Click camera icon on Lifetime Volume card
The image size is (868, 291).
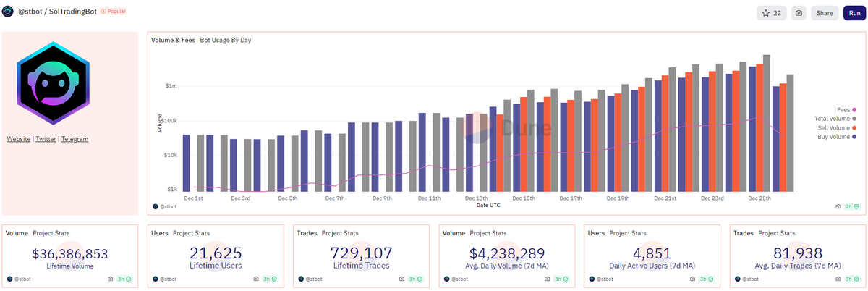coord(110,279)
